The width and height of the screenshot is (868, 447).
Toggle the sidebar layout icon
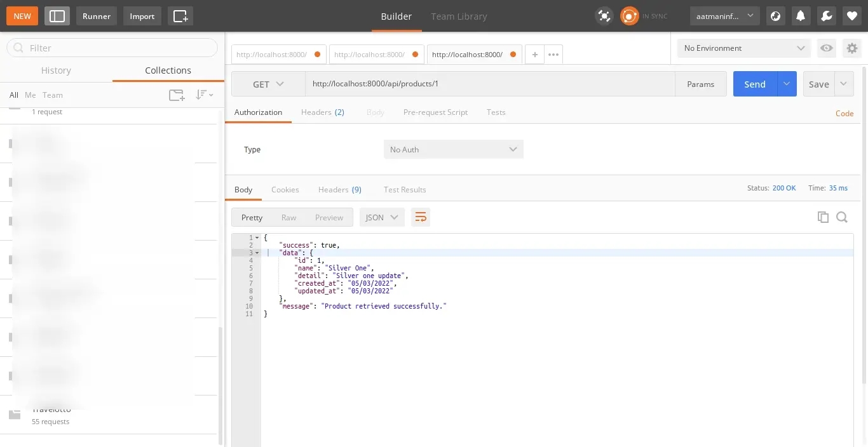57,16
